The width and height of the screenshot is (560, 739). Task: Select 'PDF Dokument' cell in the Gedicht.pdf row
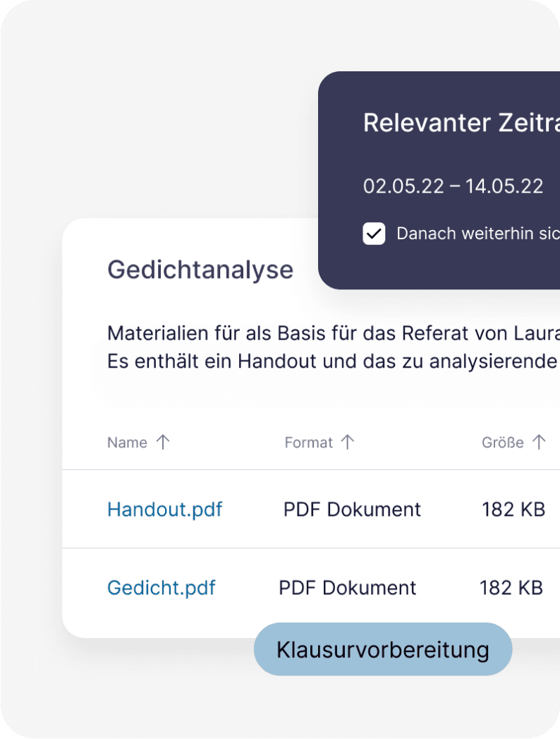pyautogui.click(x=347, y=588)
